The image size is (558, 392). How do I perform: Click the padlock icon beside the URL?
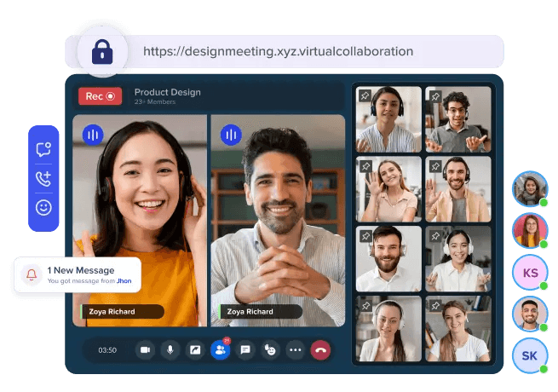tap(102, 52)
